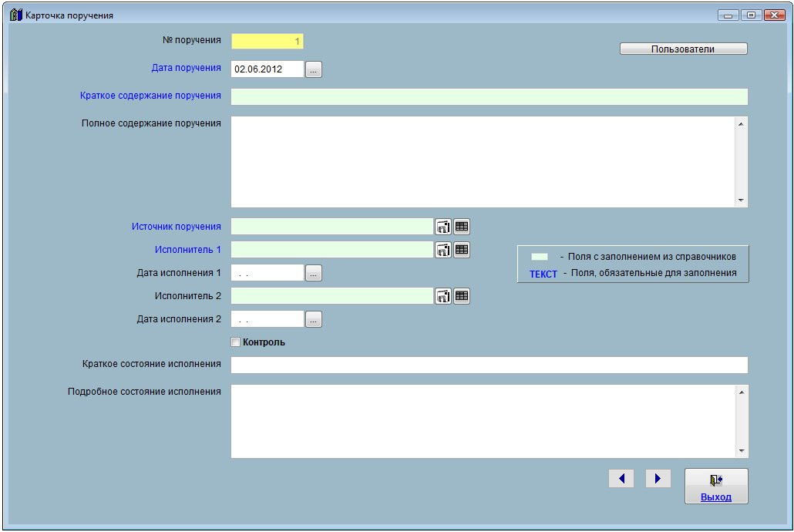
Task: Open the Пользователи button
Action: pyautogui.click(x=683, y=49)
